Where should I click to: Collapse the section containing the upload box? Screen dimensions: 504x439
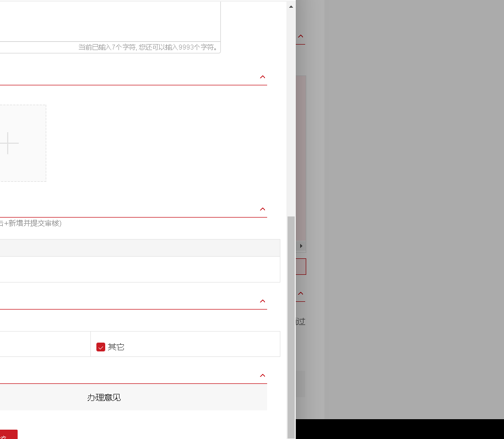click(x=263, y=77)
